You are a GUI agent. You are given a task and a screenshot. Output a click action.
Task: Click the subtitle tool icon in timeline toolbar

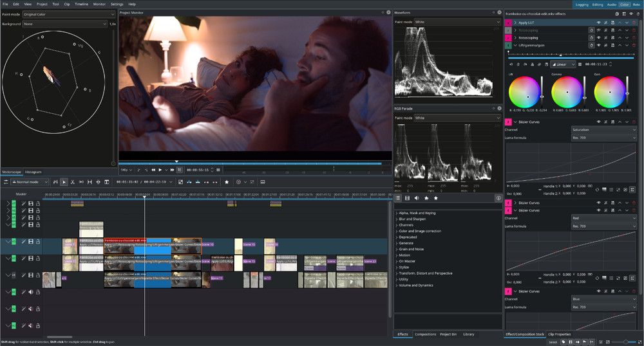263,182
